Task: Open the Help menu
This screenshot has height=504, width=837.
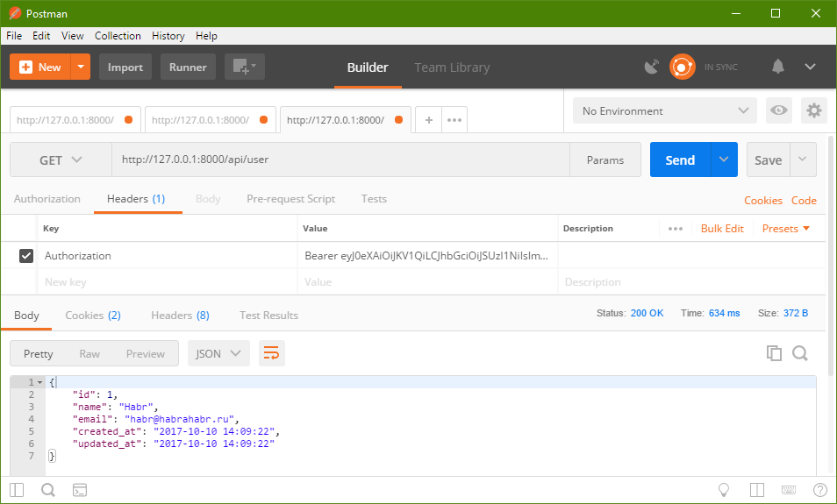Action: 206,36
